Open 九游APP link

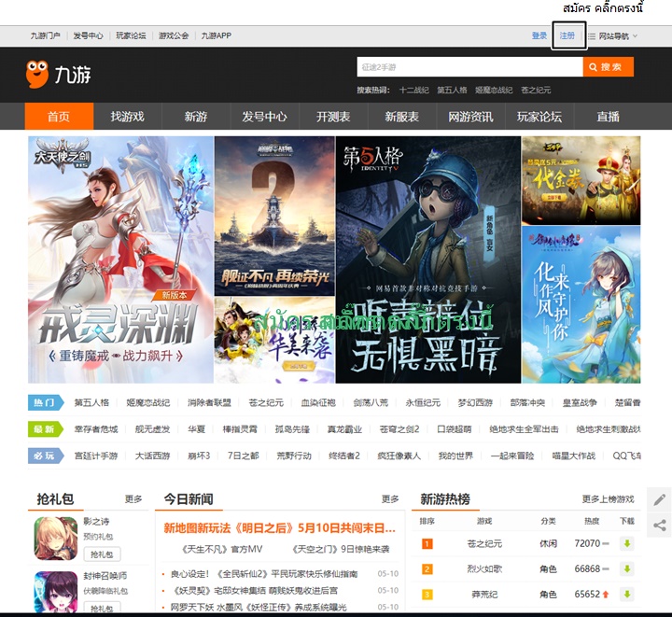click(217, 35)
